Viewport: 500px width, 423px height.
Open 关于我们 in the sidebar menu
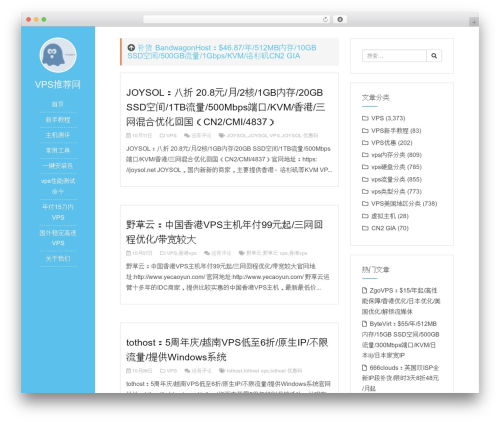[x=58, y=258]
